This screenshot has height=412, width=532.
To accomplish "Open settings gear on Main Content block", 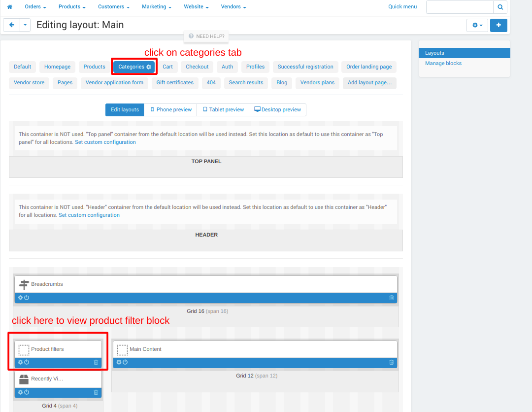I will (119, 362).
